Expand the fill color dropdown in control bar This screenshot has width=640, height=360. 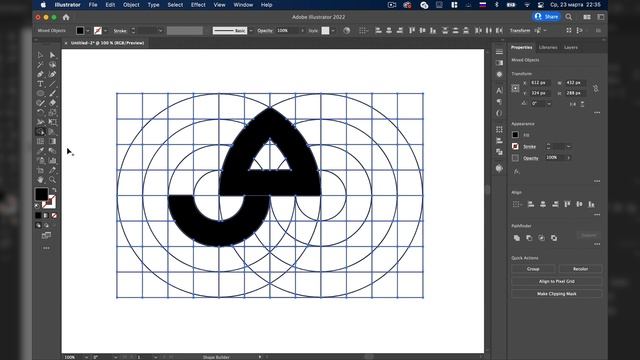point(88,31)
